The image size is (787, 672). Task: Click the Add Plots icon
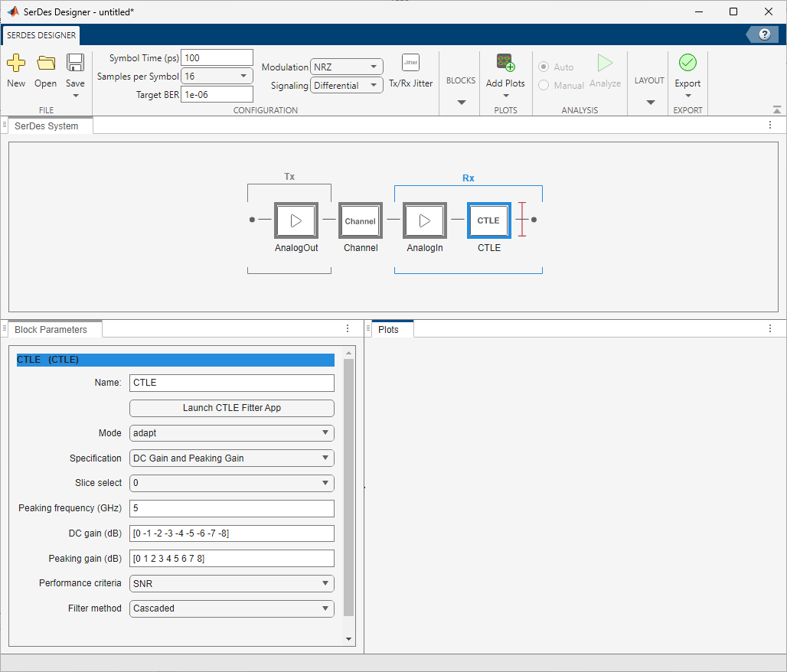pyautogui.click(x=505, y=64)
